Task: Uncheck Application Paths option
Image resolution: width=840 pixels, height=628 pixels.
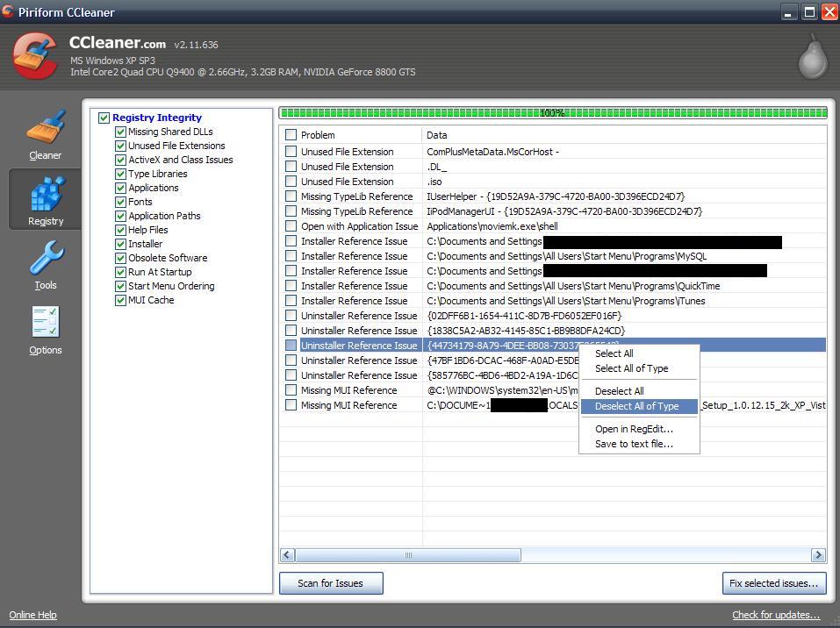Action: (120, 216)
